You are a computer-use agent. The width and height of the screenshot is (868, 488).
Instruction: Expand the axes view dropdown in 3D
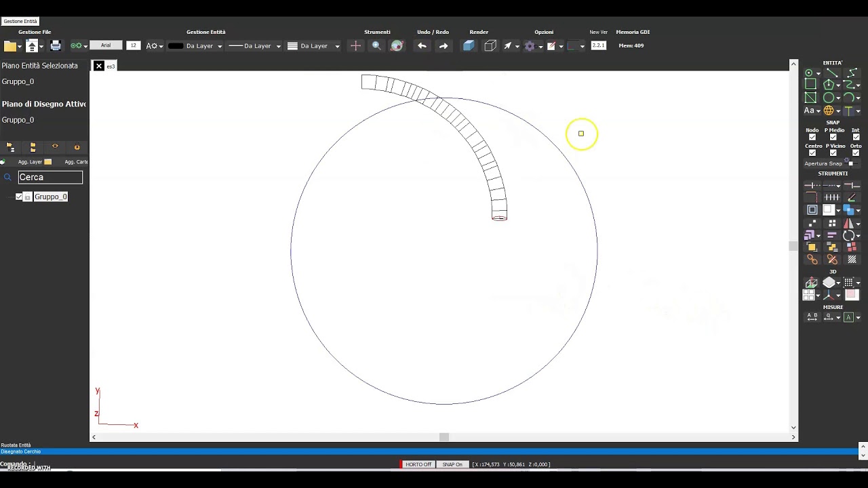click(x=838, y=296)
